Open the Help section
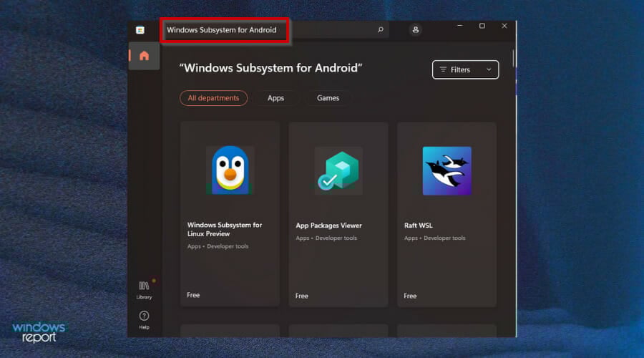 tap(144, 320)
